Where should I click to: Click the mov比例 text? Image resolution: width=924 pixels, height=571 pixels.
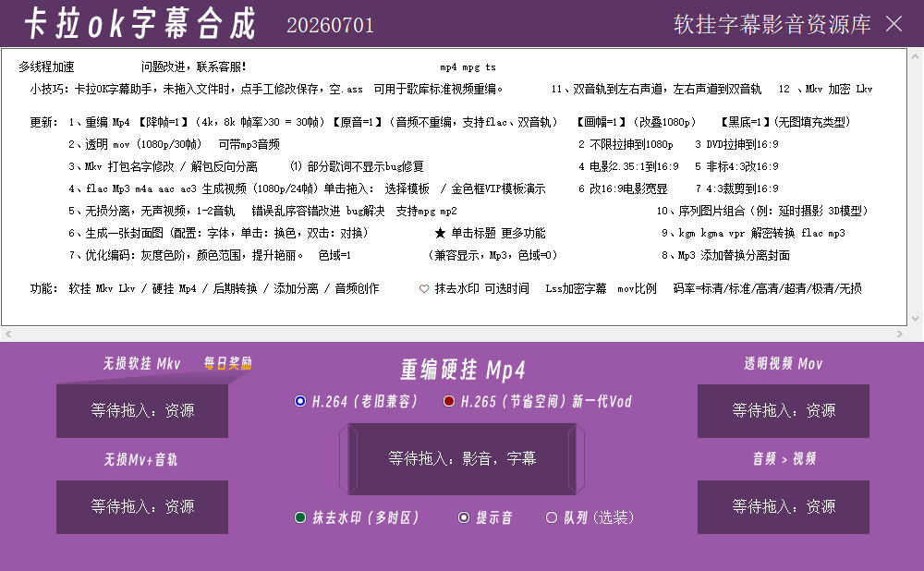pyautogui.click(x=637, y=288)
